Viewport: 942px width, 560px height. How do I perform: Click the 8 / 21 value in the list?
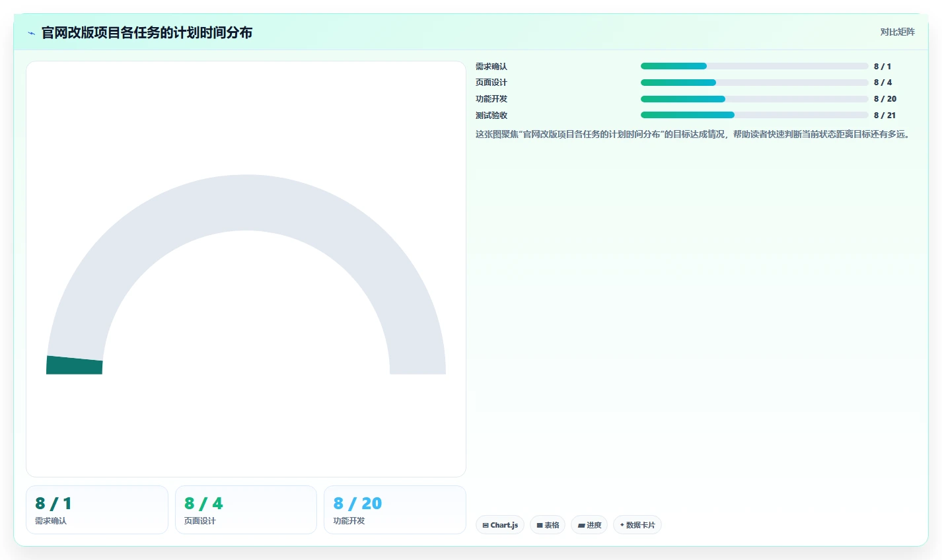tap(885, 116)
